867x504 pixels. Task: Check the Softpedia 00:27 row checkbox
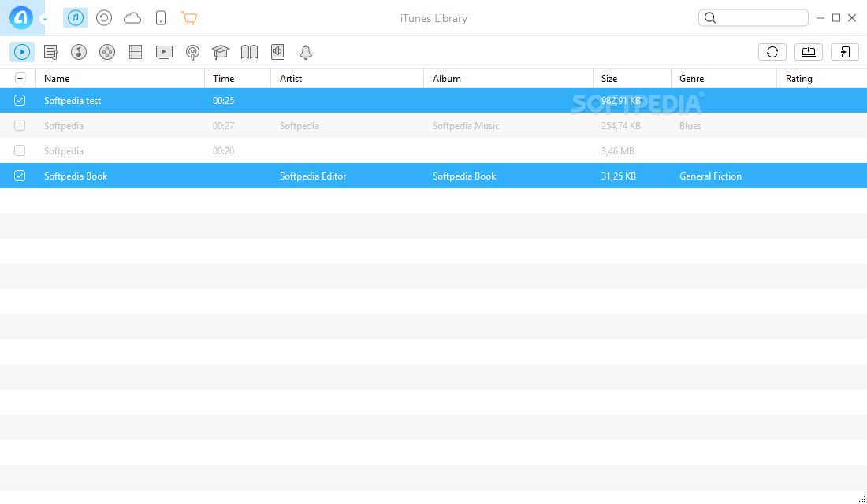20,125
